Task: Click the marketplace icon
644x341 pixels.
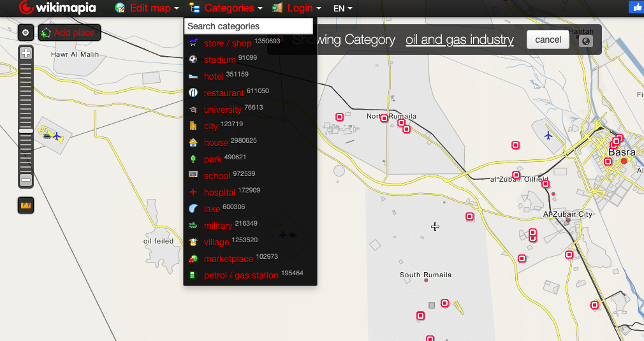Action: pos(193,259)
